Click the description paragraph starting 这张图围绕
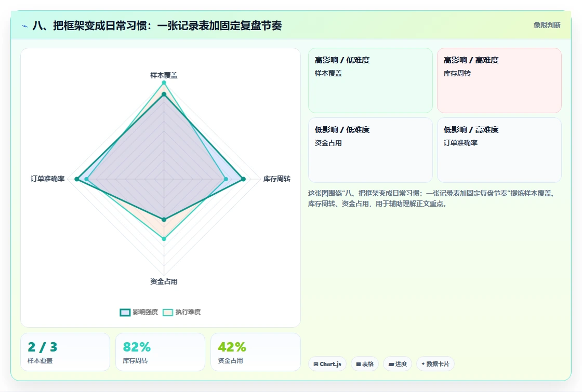582x392 pixels. [432, 198]
